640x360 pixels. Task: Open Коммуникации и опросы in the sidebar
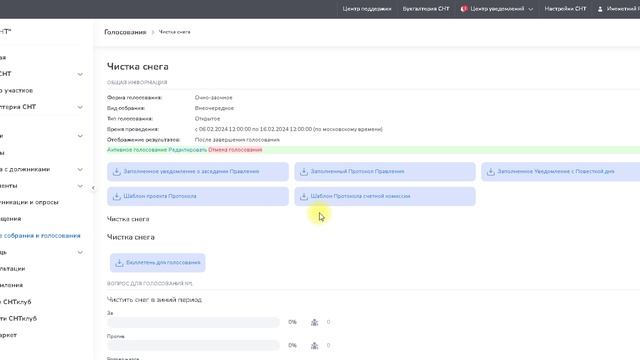coord(29,202)
